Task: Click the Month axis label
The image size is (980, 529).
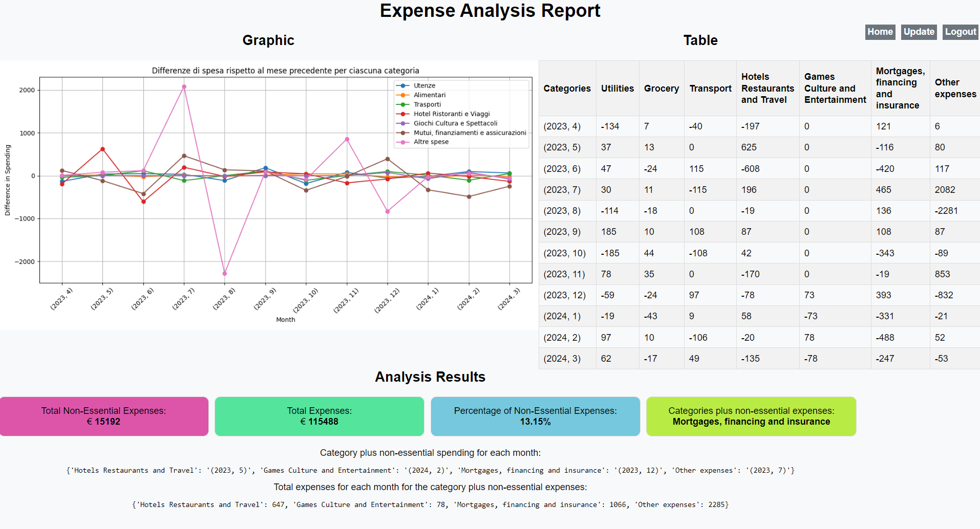Action: tap(286, 320)
